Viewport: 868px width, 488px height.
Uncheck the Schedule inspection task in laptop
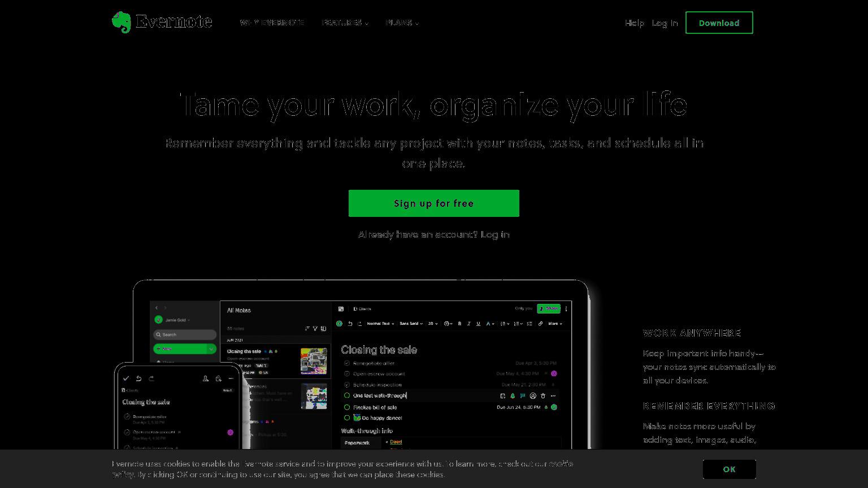(347, 385)
